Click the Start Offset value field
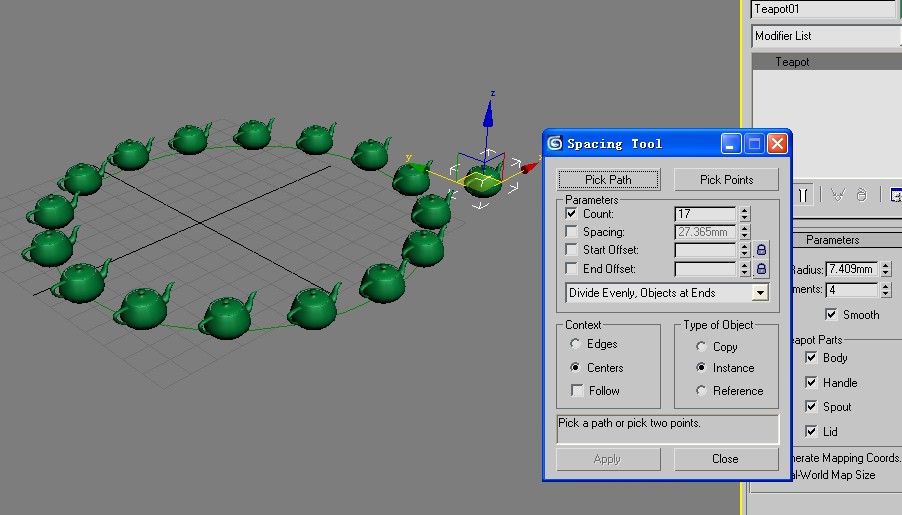Image resolution: width=902 pixels, height=515 pixels. (x=705, y=250)
